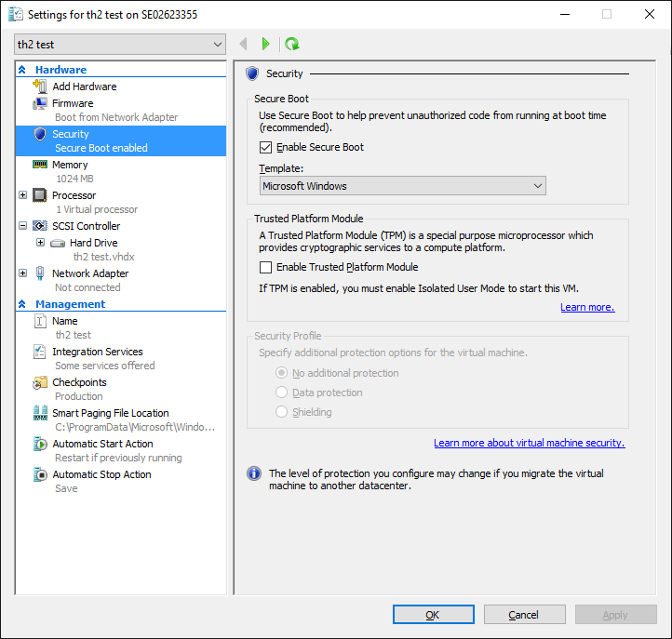Click the grayed back arrow icon
Viewport: 672px width, 639px height.
click(x=244, y=44)
